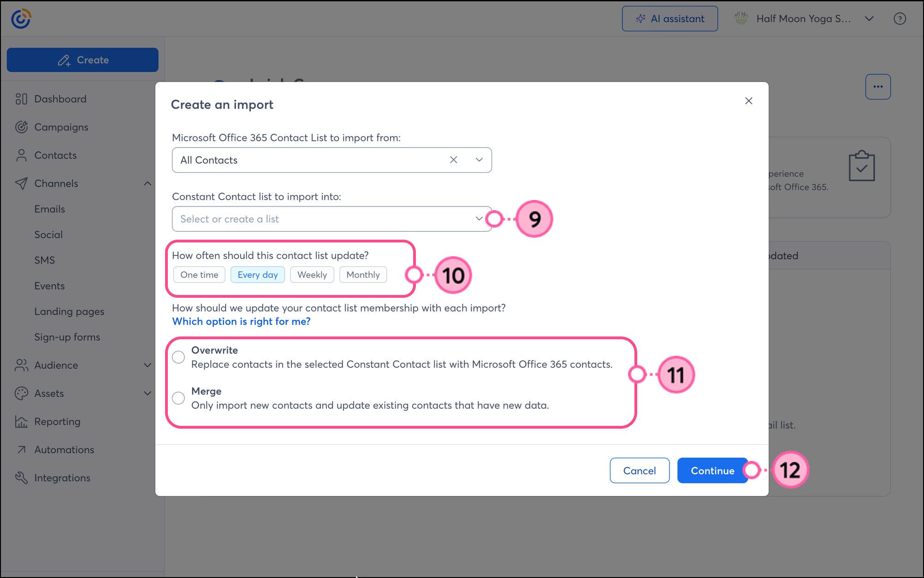Open the help question mark icon
Viewport: 924px width, 578px height.
point(900,19)
